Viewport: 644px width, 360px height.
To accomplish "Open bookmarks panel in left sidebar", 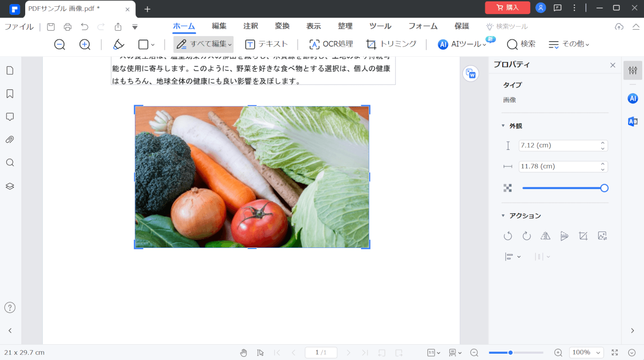I will 10,94.
